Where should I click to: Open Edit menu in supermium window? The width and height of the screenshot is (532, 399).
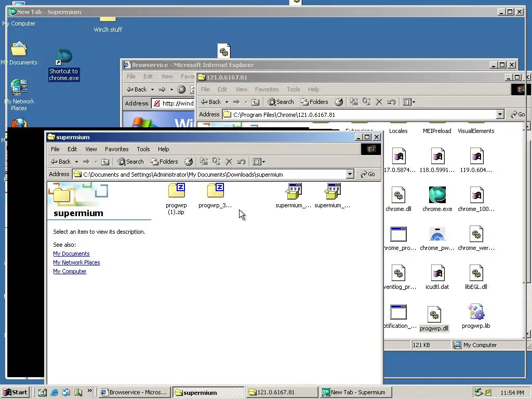coord(72,149)
